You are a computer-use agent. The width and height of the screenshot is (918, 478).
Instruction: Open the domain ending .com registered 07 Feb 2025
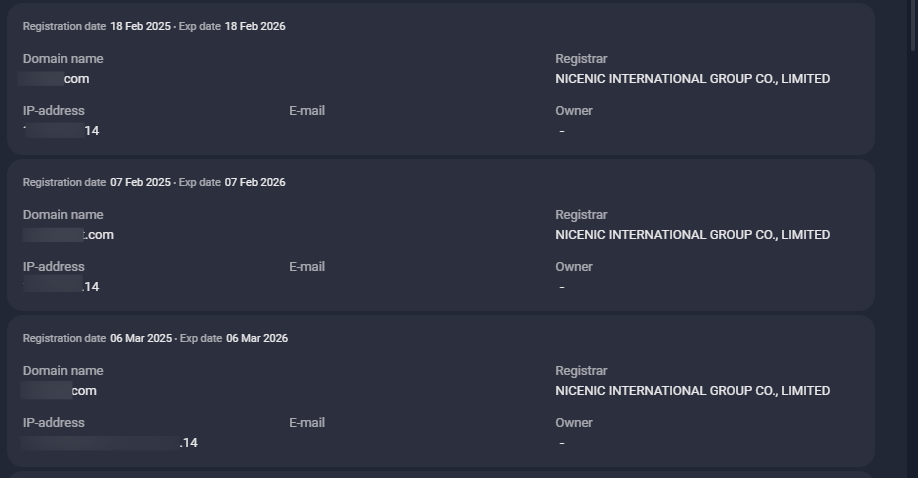pos(69,235)
